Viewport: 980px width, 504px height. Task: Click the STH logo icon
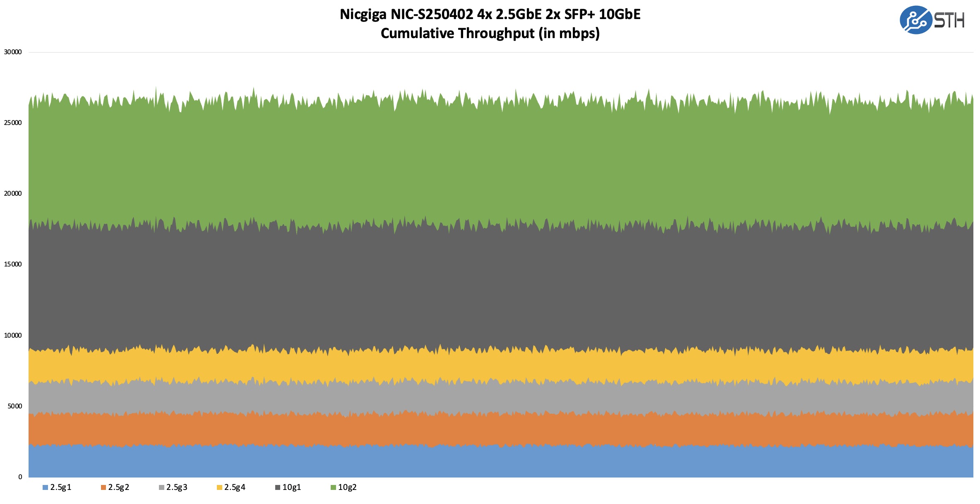coord(915,20)
